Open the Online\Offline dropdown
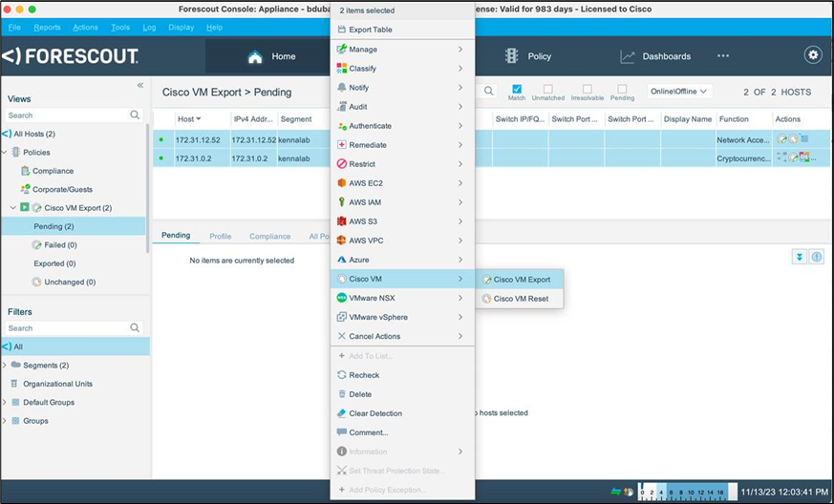Image resolution: width=834 pixels, height=504 pixels. 679,92
